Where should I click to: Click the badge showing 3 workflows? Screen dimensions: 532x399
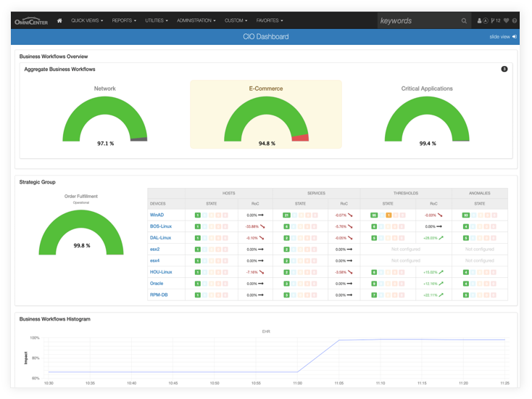pyautogui.click(x=504, y=69)
